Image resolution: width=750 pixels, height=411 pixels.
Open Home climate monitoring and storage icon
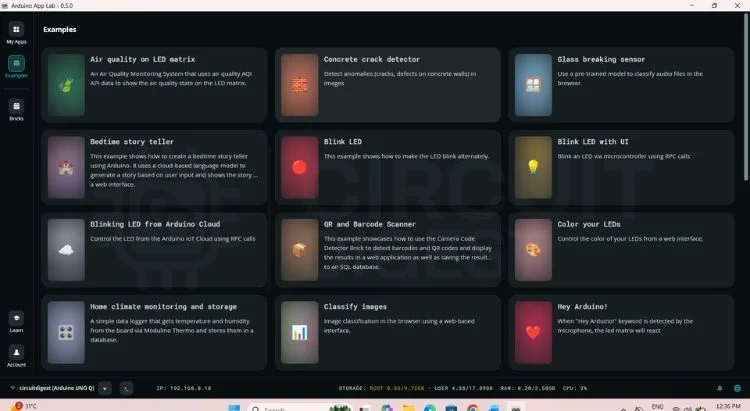click(66, 332)
